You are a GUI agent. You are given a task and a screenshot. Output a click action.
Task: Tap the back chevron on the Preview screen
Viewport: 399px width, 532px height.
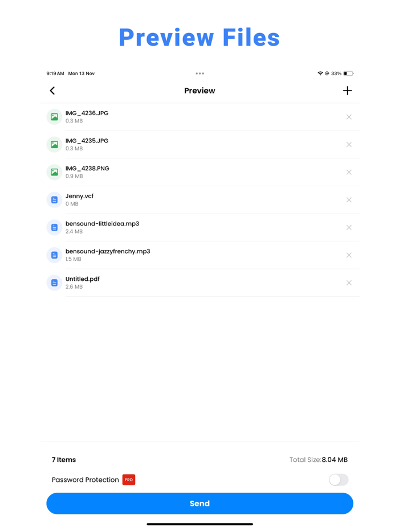52,91
